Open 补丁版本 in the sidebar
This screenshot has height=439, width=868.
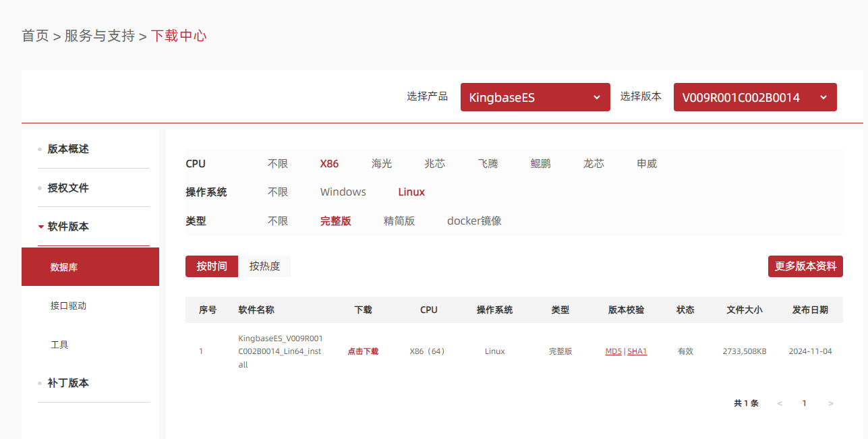67,382
